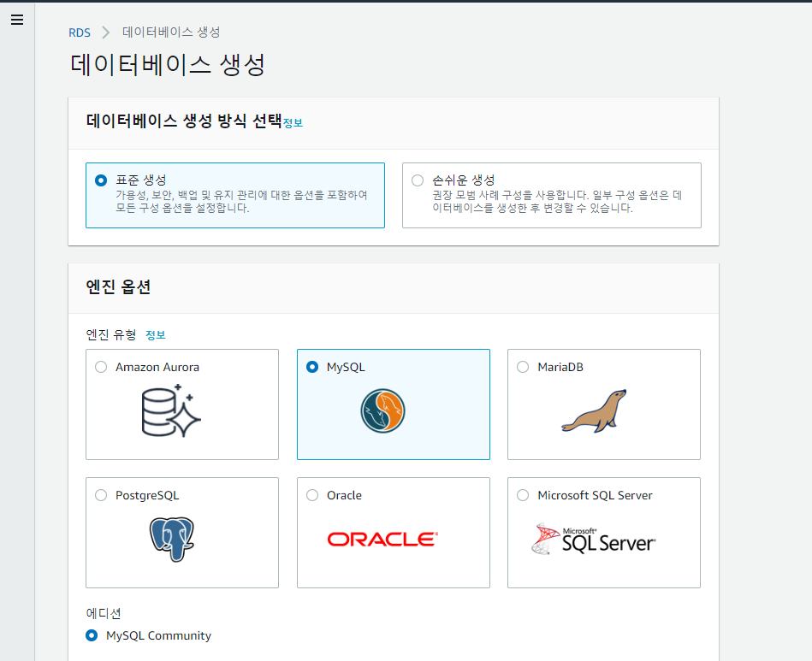Click the Amazon Aurora database logo

[171, 411]
